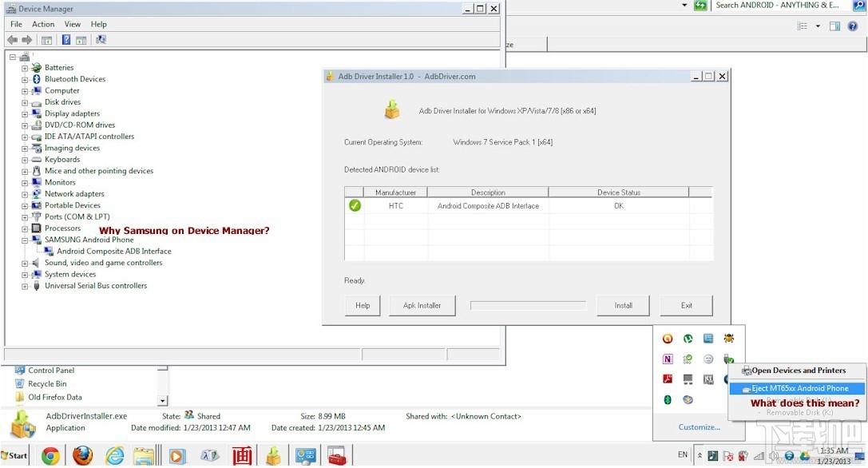Click the scan for hardware changes toolbar icon

point(101,40)
